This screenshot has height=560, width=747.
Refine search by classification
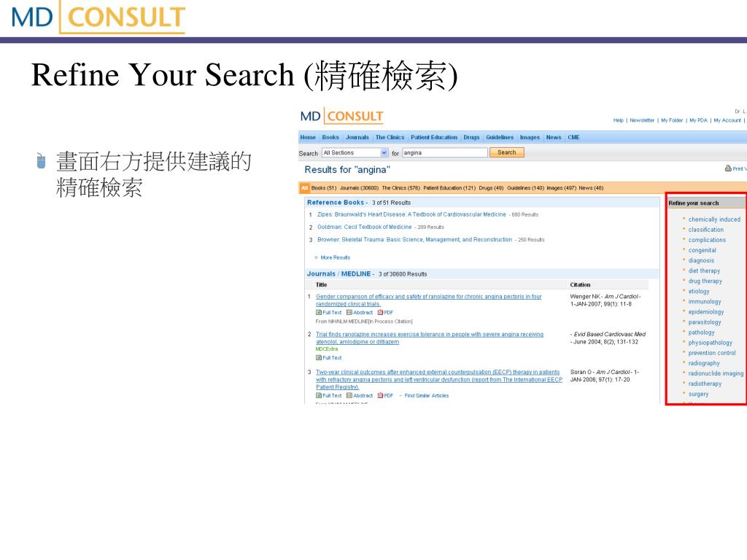tap(705, 230)
